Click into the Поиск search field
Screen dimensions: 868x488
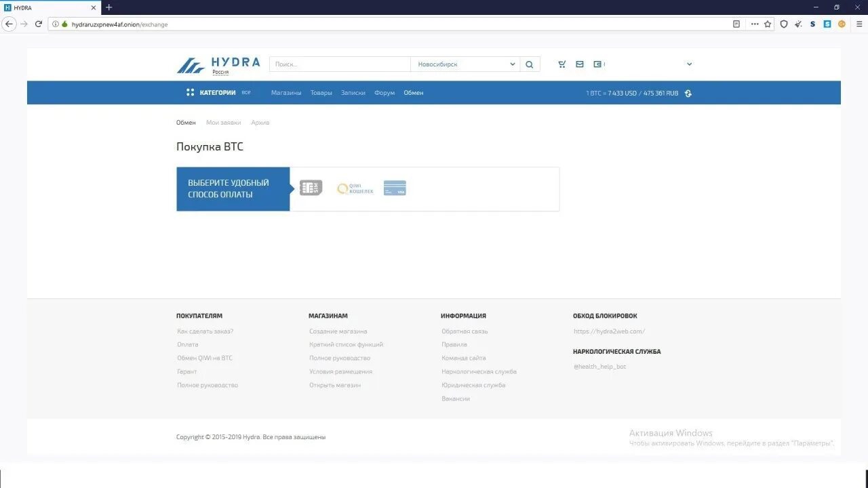coord(340,64)
